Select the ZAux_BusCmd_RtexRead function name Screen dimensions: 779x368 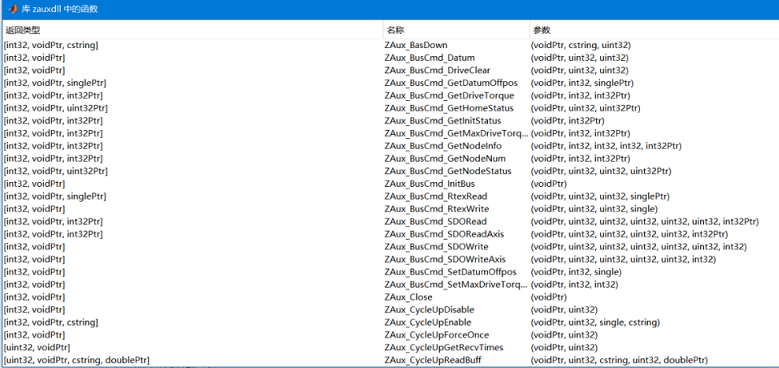(x=436, y=196)
